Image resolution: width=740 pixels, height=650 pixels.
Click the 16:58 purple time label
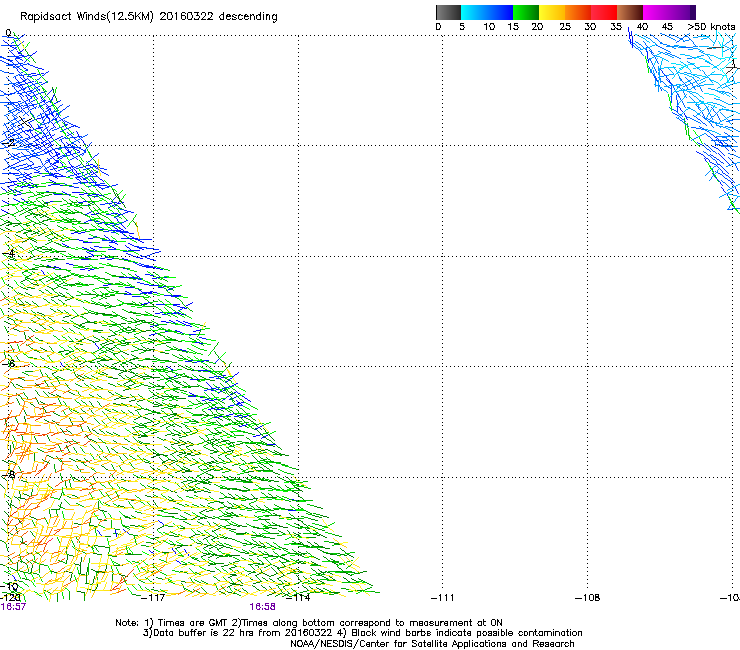[262, 607]
